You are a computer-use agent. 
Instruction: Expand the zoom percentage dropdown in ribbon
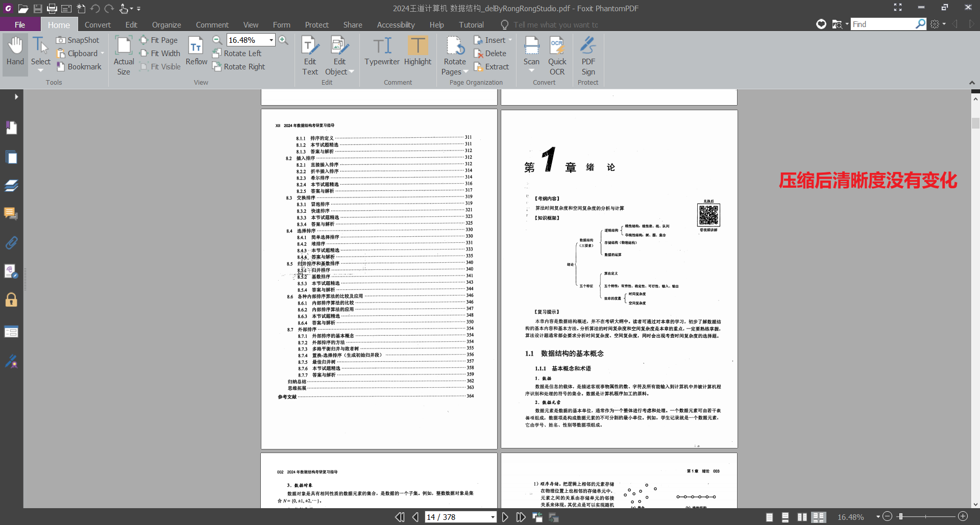[x=271, y=40]
